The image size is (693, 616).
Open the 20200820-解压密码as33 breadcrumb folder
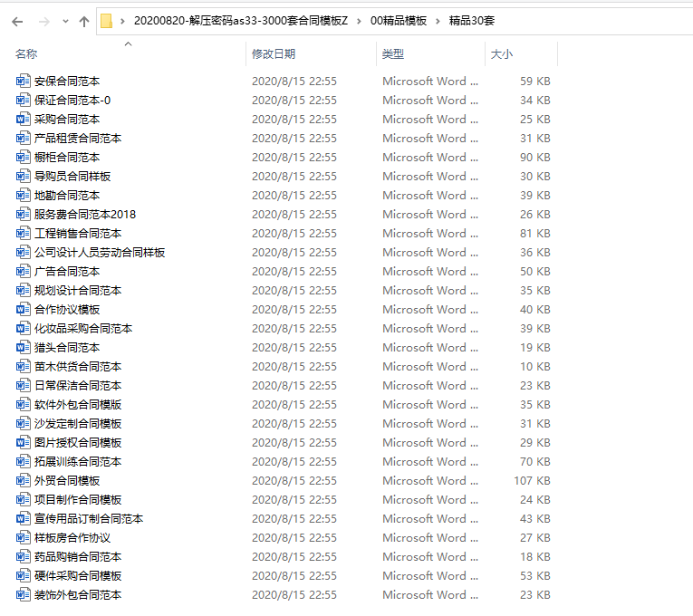pos(241,21)
